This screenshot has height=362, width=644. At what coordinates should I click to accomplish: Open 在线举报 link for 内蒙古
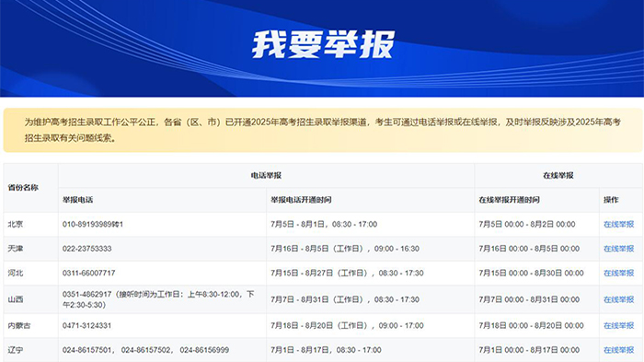click(x=618, y=325)
